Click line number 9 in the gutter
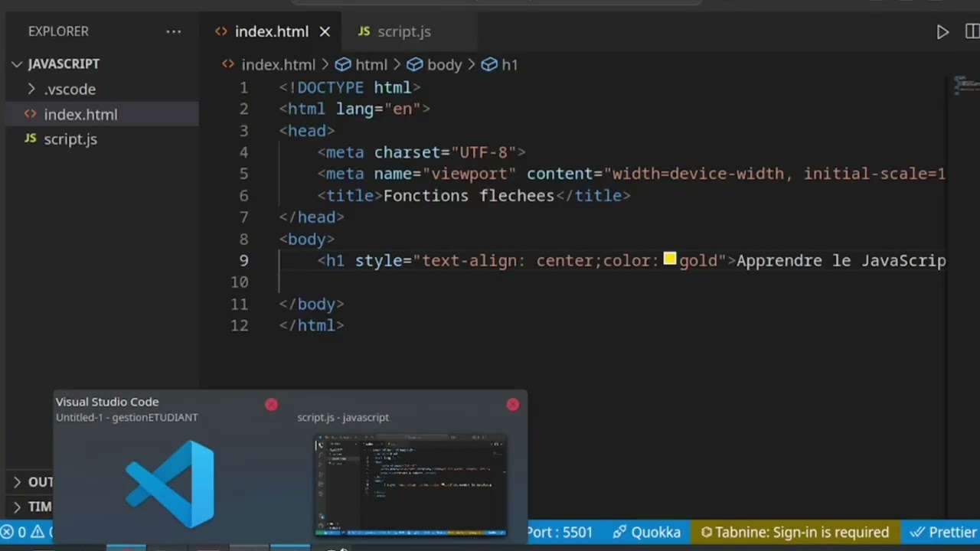 coord(243,260)
